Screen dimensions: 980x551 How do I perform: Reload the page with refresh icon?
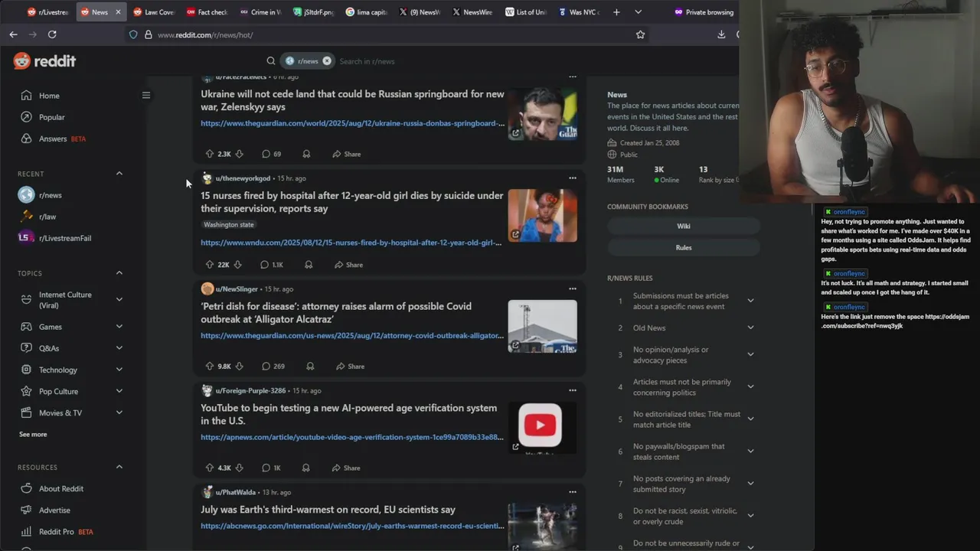[x=52, y=34]
